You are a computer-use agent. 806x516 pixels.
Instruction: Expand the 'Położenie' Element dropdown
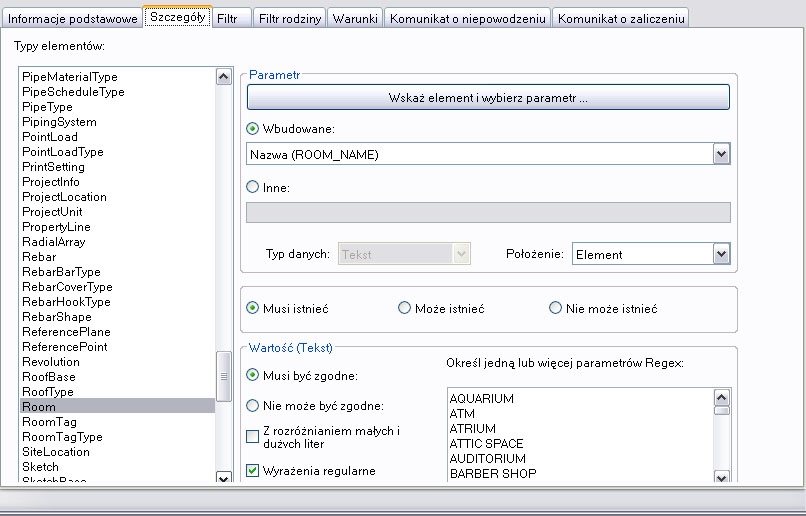point(721,254)
